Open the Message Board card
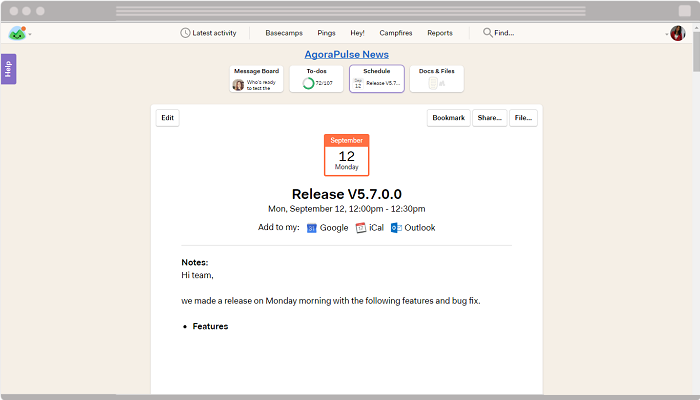 point(256,79)
